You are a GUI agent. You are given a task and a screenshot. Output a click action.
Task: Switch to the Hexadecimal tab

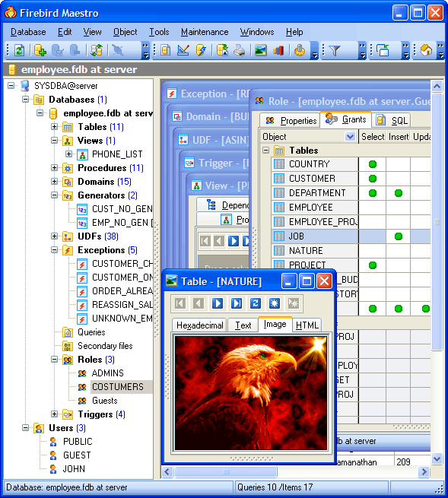point(199,325)
